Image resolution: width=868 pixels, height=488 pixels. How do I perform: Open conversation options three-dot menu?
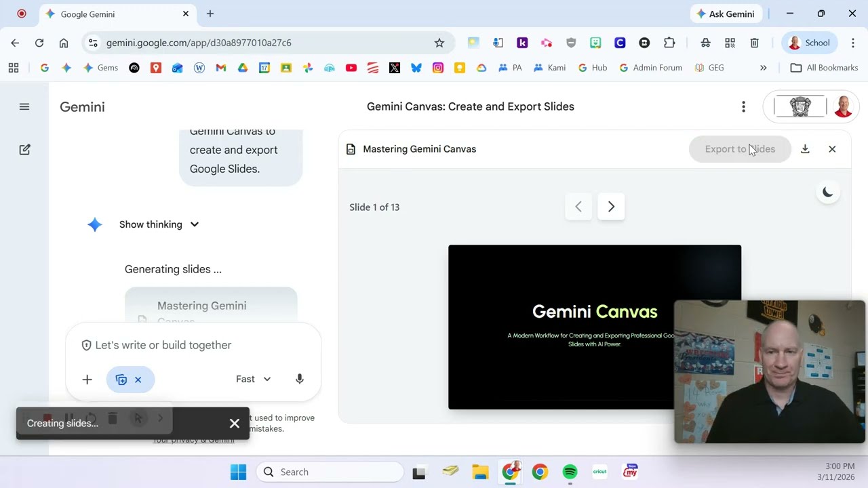[x=743, y=106]
